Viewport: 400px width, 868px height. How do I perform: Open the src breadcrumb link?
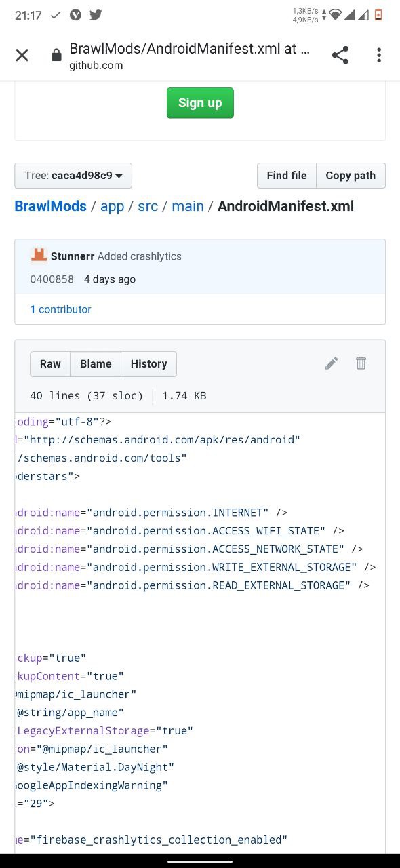(x=148, y=206)
